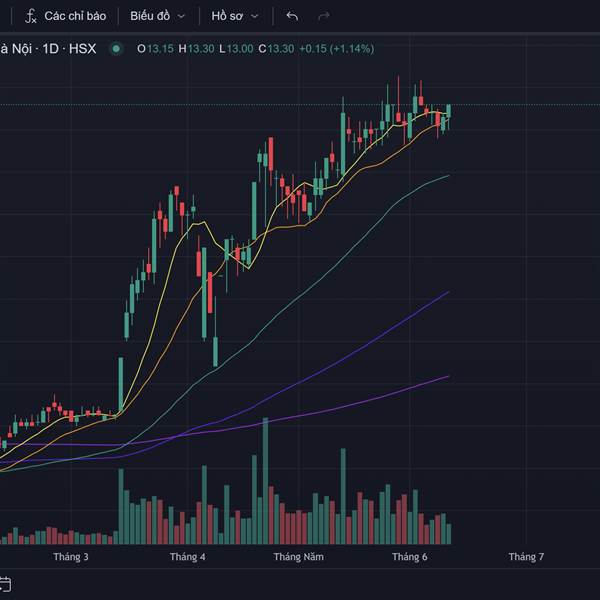Click the Tháng 4 time axis label
This screenshot has width=600, height=600.
click(x=188, y=556)
